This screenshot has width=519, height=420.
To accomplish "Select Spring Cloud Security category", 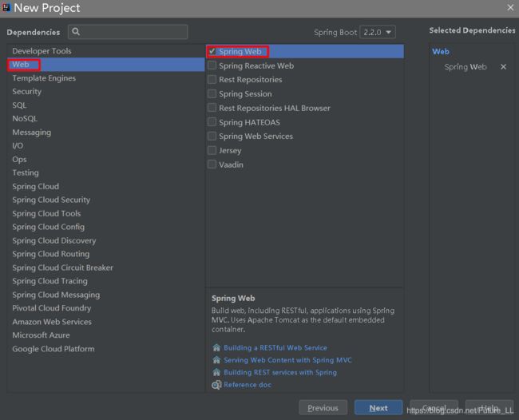I will (x=106, y=200).
